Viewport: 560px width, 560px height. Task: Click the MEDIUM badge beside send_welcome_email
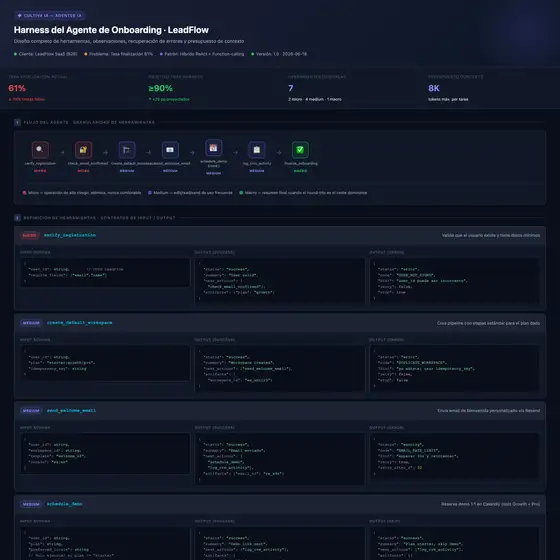[31, 411]
